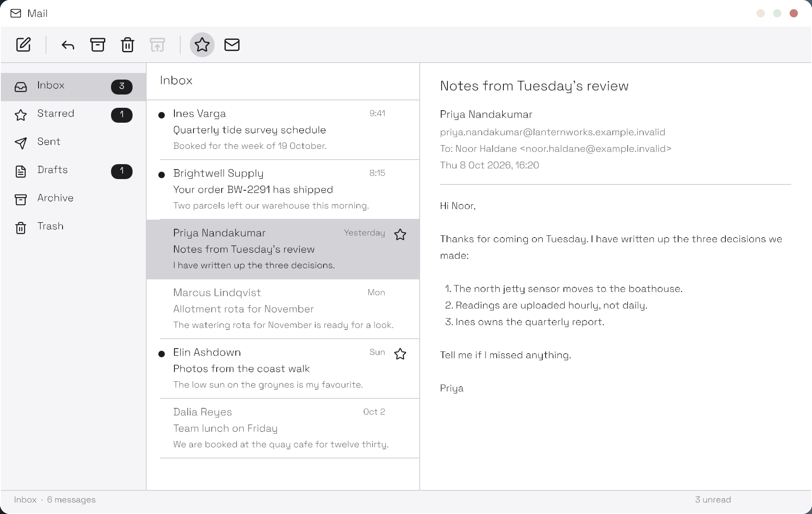Toggle the star button in the toolbar
Viewport: 812px width, 514px height.
click(x=202, y=45)
